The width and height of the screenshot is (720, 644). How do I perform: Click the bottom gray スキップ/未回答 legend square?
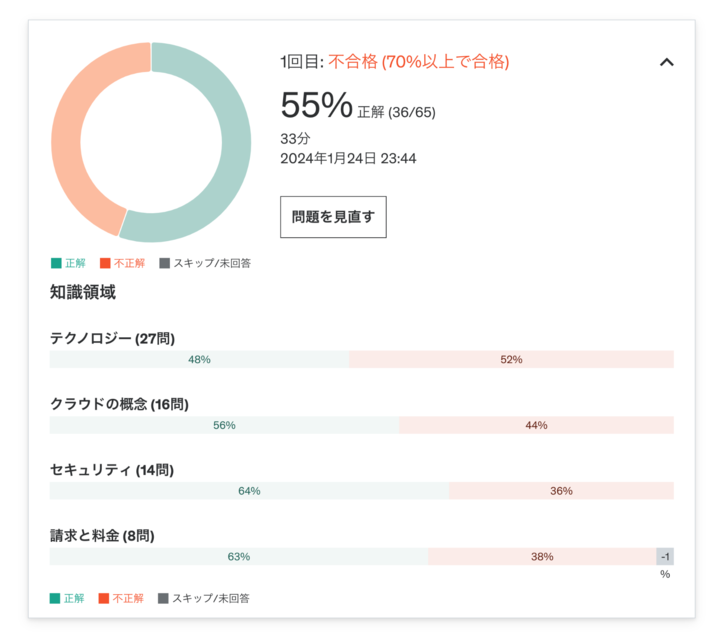(164, 599)
